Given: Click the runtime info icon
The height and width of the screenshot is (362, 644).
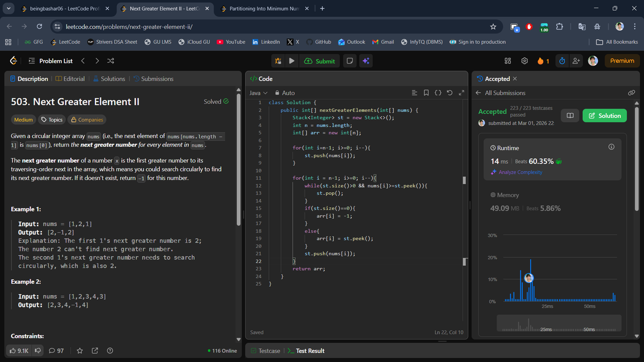Looking at the screenshot, I should (x=611, y=148).
